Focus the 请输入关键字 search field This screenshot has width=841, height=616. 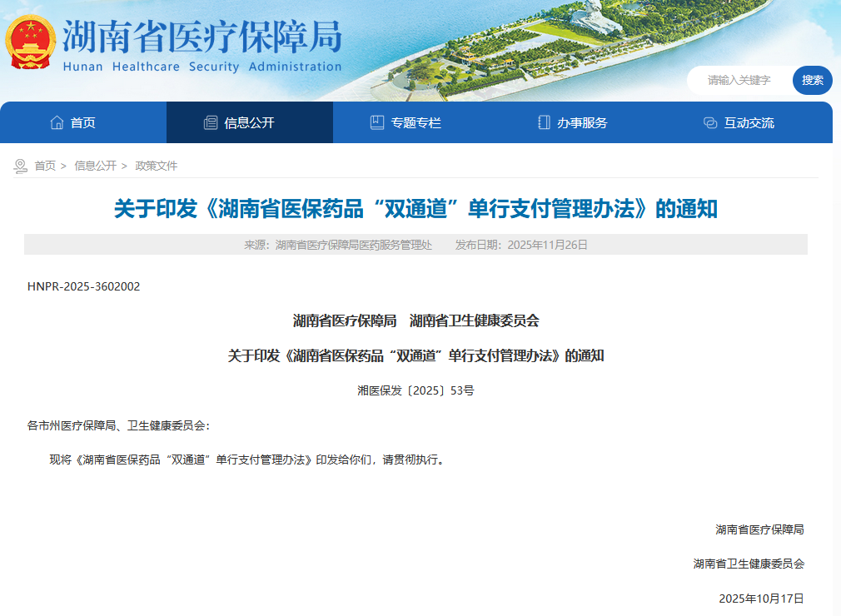(739, 80)
